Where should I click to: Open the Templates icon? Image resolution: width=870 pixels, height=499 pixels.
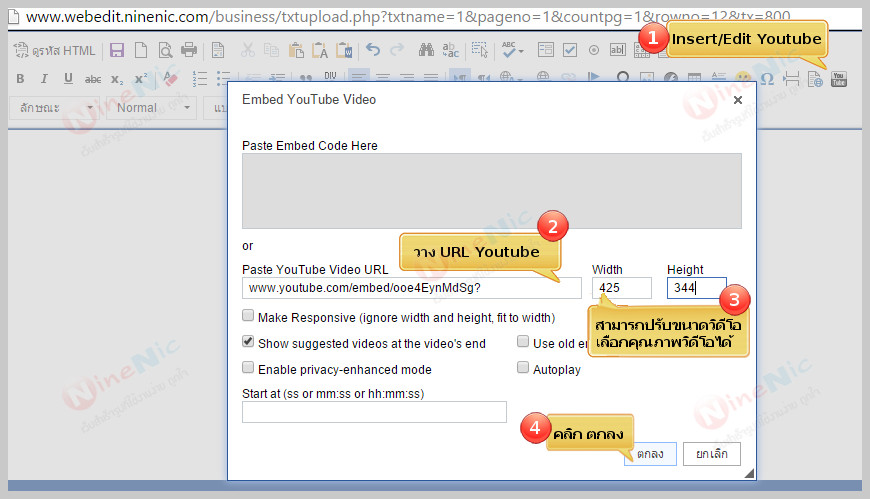coord(218,51)
